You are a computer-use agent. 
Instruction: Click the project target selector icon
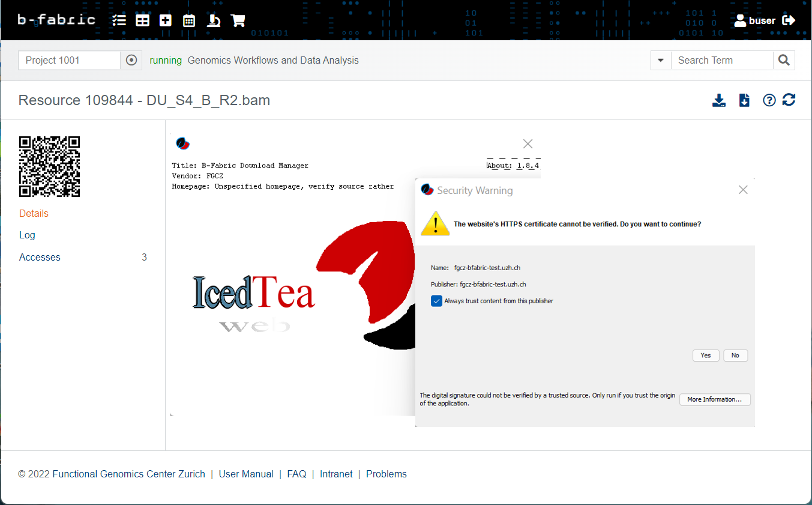click(131, 60)
